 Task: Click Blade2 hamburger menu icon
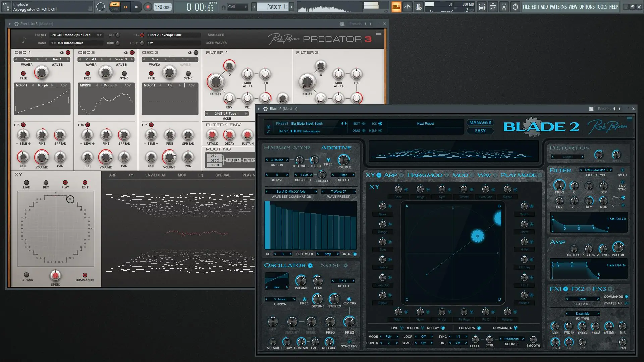629,119
